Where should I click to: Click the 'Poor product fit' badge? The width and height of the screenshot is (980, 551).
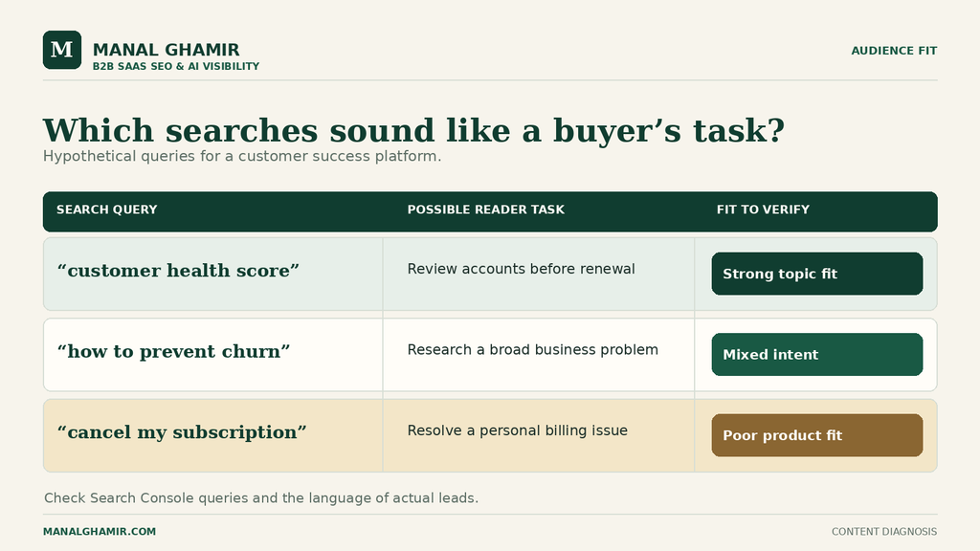click(817, 435)
